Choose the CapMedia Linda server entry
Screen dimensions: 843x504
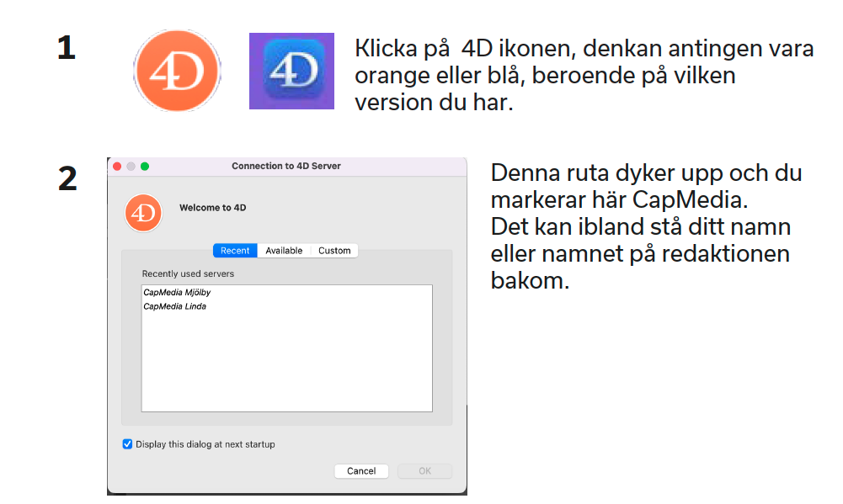[x=174, y=307]
